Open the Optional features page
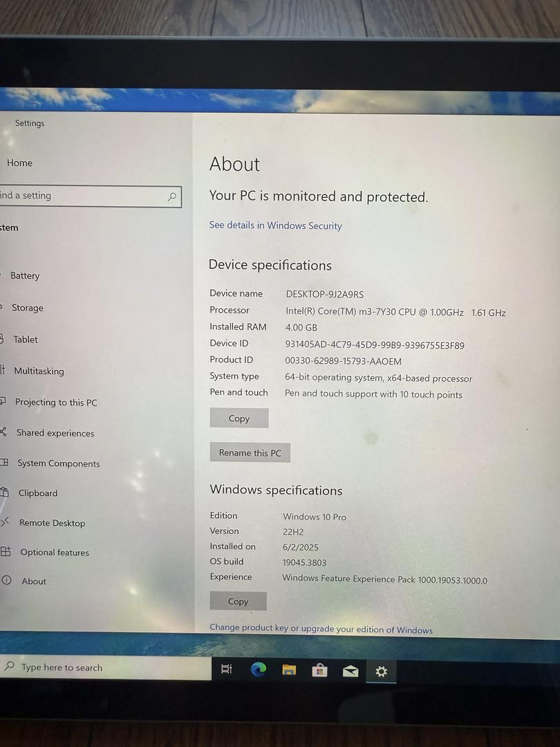This screenshot has height=747, width=560. [55, 552]
